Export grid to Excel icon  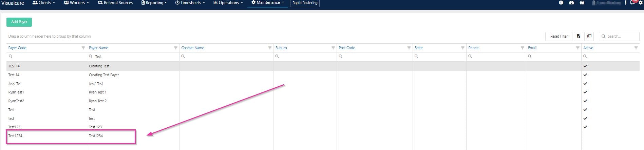pyautogui.click(x=579, y=36)
